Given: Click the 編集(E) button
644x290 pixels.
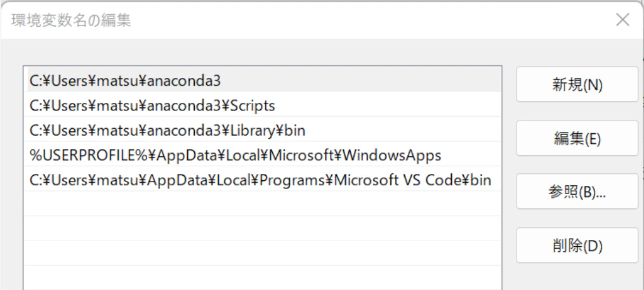Looking at the screenshot, I should click(577, 138).
